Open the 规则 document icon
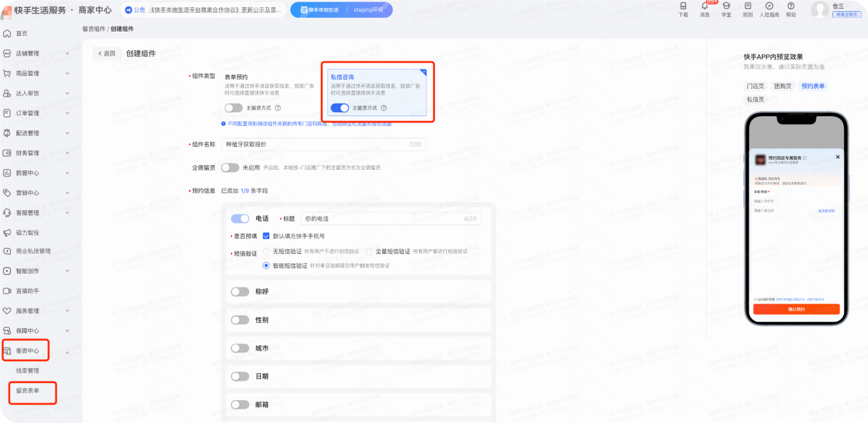The width and height of the screenshot is (868, 423). [x=747, y=6]
